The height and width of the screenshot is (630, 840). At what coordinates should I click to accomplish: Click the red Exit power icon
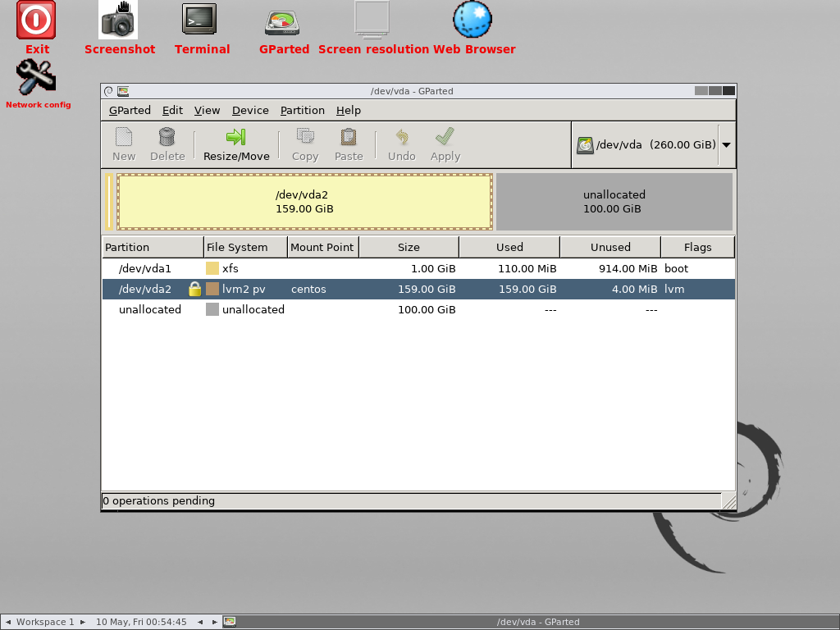click(x=36, y=20)
